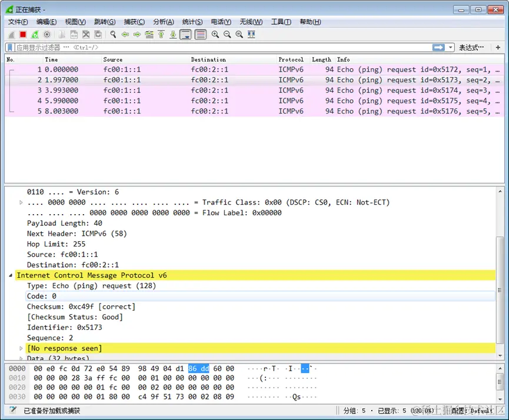
Task: Go back to previous packet arrow
Action: point(125,34)
